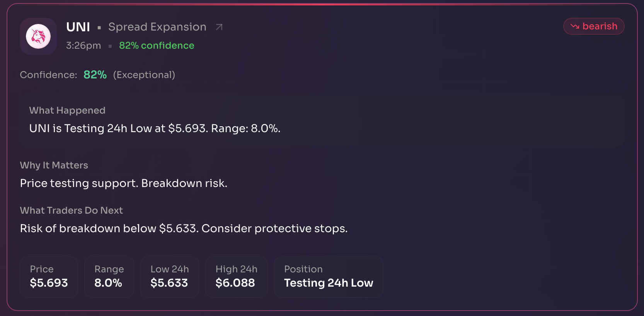Click the UNI unicorn logo icon

38,36
